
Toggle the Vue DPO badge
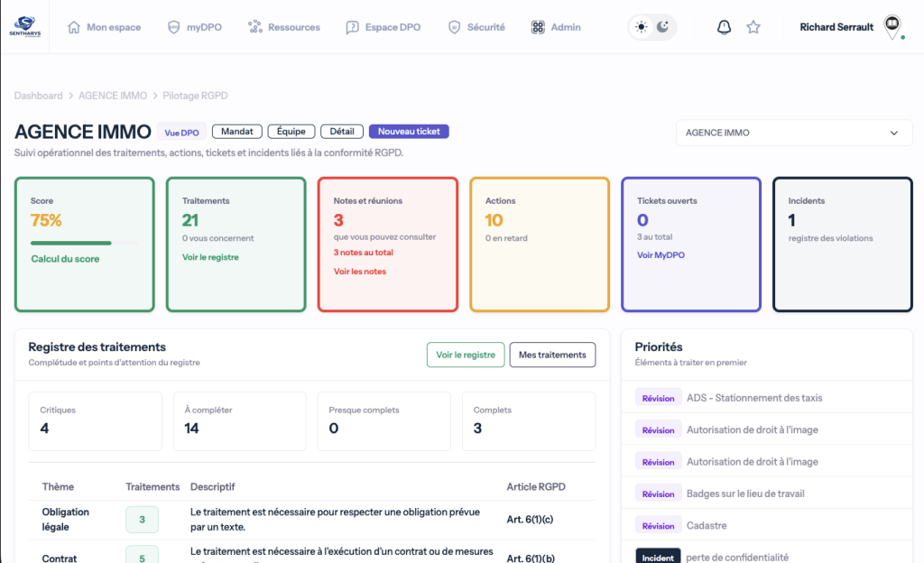pos(181,132)
